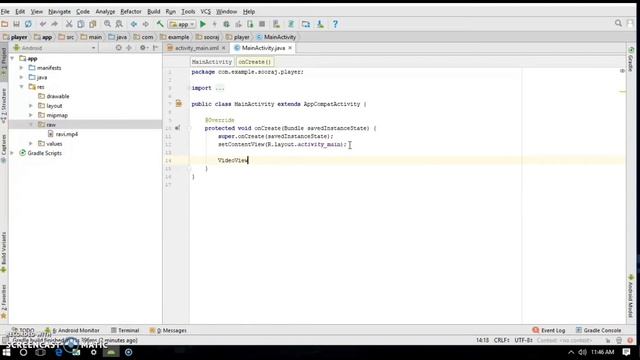Image resolution: width=640 pixels, height=360 pixels.
Task: Open the SDK Manager toolbar icon
Action: pos(320,24)
